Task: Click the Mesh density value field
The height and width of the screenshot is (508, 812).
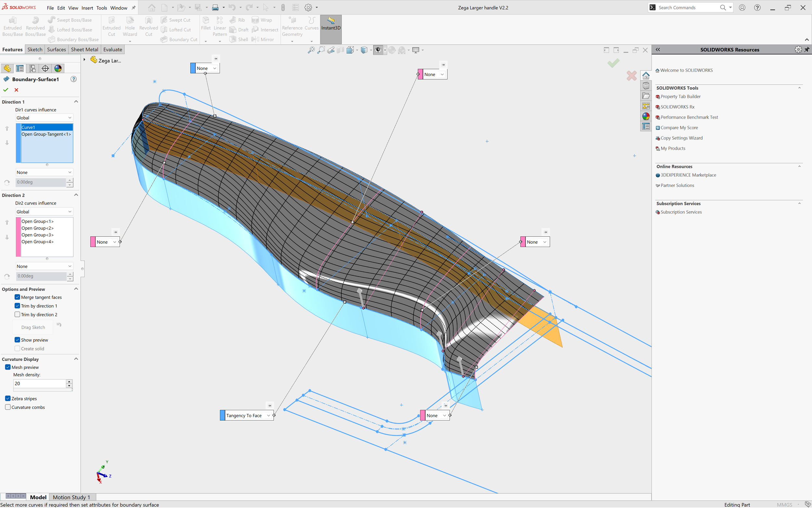Action: click(39, 383)
